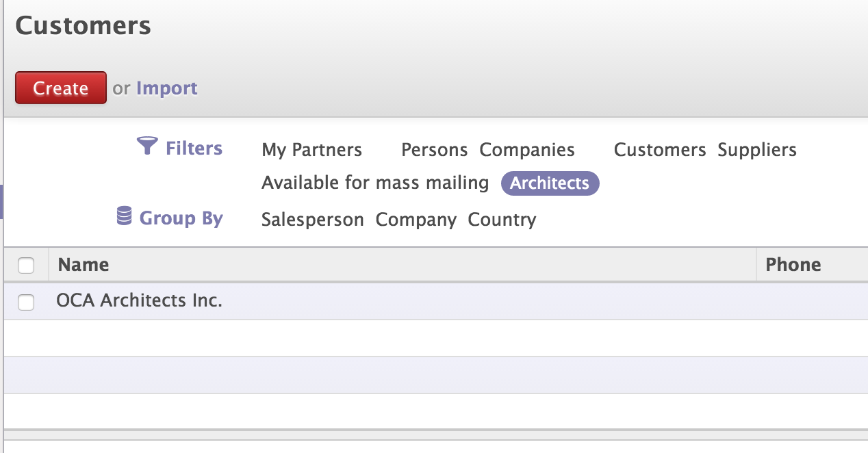Screen dimensions: 868x453
Task: Apply the My Partners filter
Action: (311, 150)
